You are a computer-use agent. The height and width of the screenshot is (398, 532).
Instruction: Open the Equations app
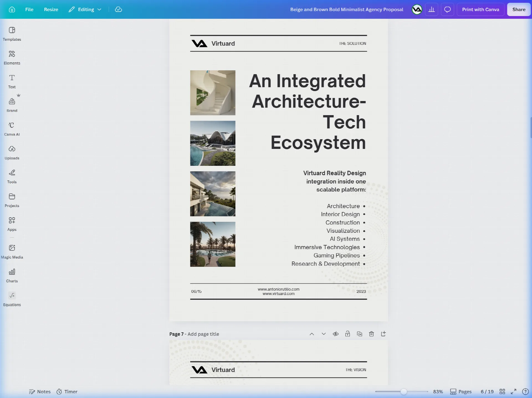click(x=12, y=299)
